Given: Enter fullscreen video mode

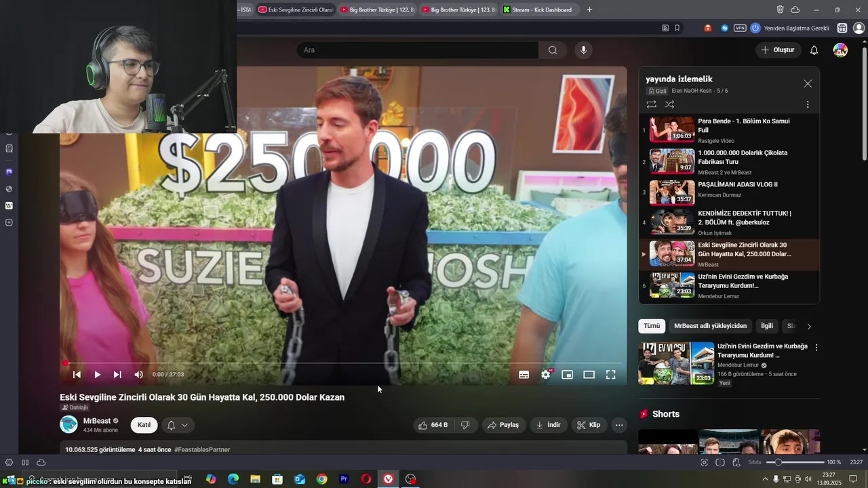Looking at the screenshot, I should [x=610, y=374].
